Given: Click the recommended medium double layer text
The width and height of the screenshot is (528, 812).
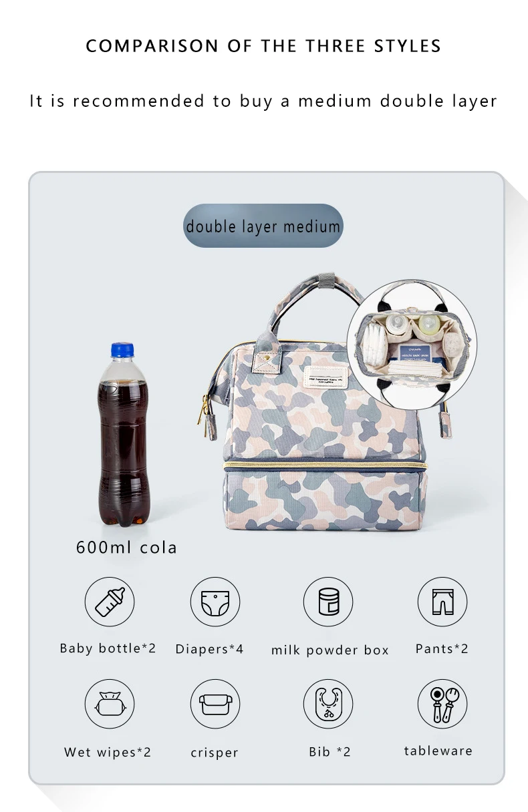Looking at the screenshot, I should pos(264,101).
